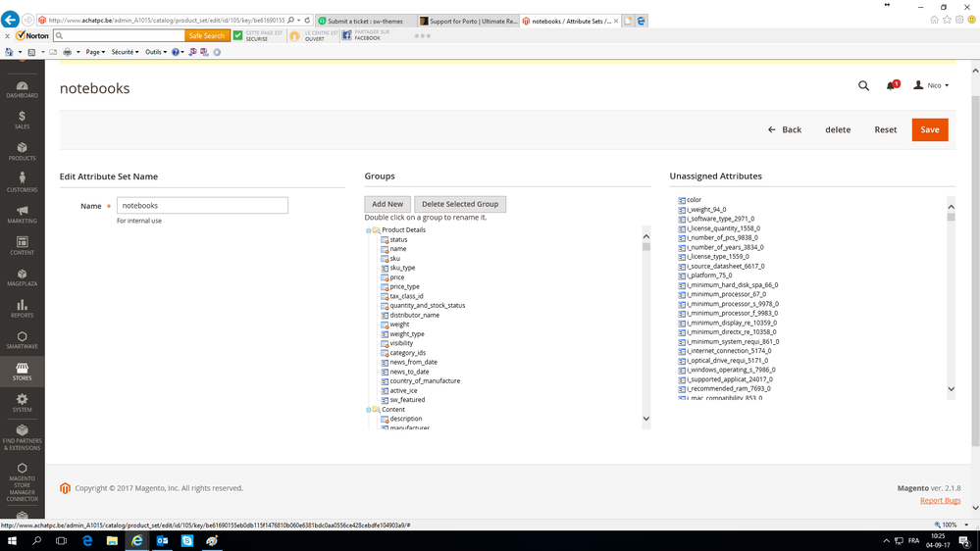Select i_platform_75_0 unassigned attribute

click(709, 275)
